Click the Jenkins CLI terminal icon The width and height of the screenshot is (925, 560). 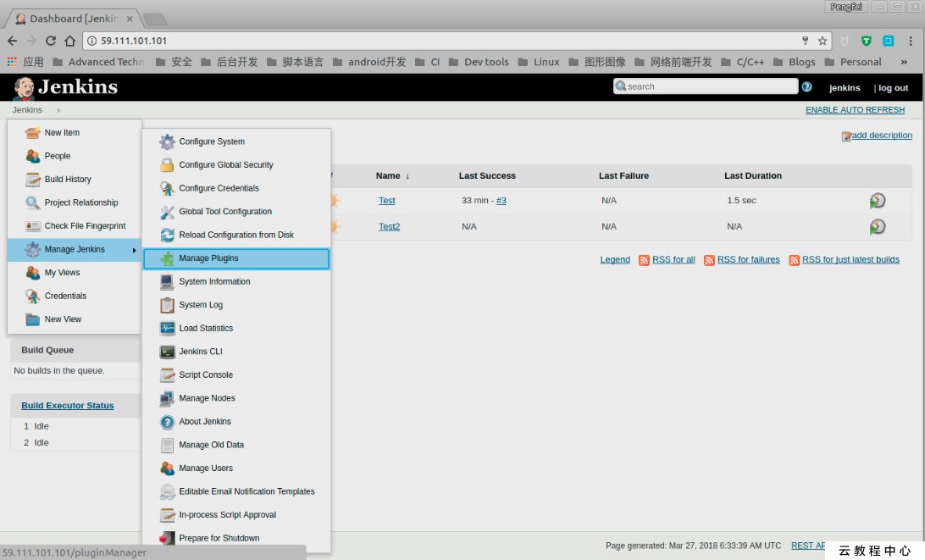pyautogui.click(x=168, y=352)
